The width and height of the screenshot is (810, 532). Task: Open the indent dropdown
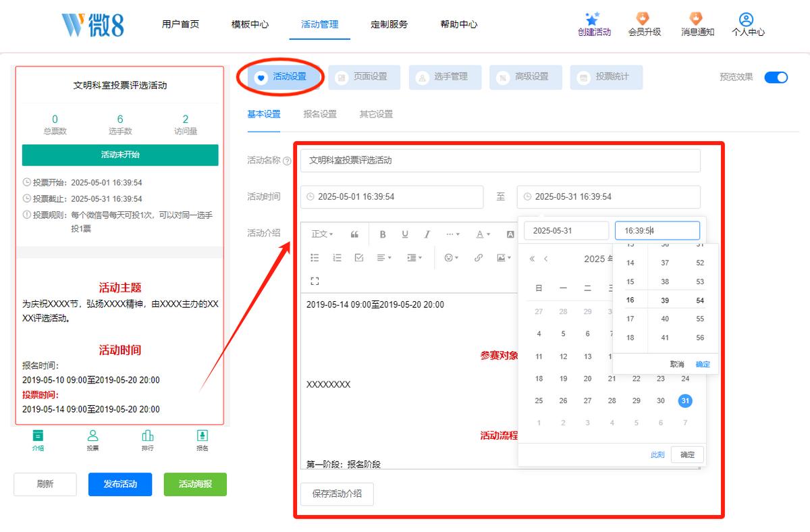click(414, 257)
